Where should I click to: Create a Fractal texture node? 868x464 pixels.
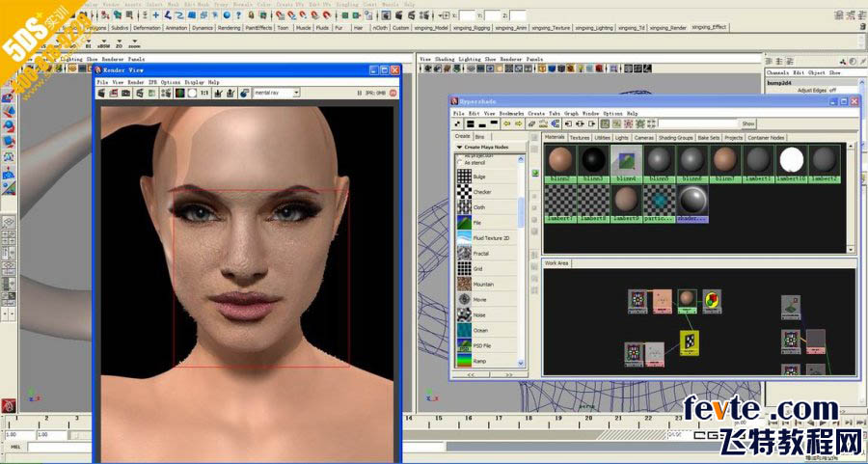point(464,253)
